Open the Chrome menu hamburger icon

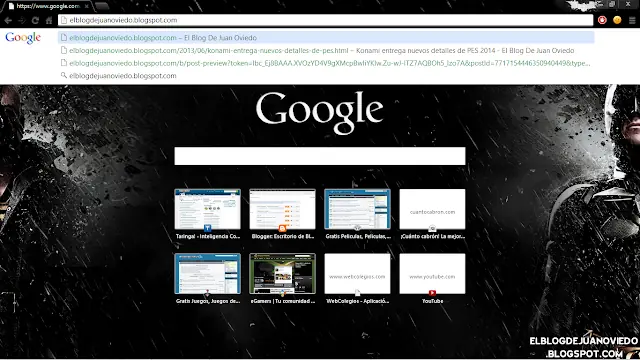[x=632, y=20]
